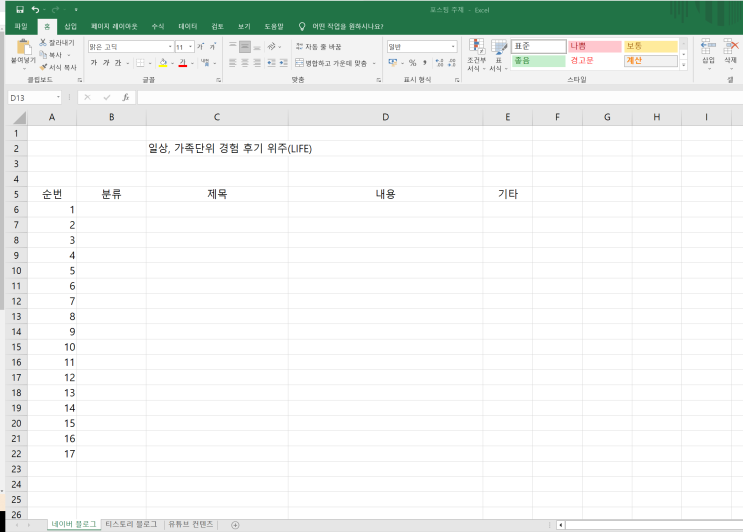Toggle middle vertical alignment
743x532 pixels.
pos(245,46)
